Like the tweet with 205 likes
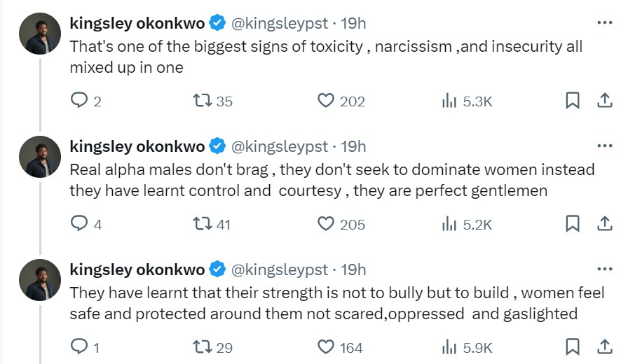Image resolution: width=621 pixels, height=364 pixels. coord(325,224)
